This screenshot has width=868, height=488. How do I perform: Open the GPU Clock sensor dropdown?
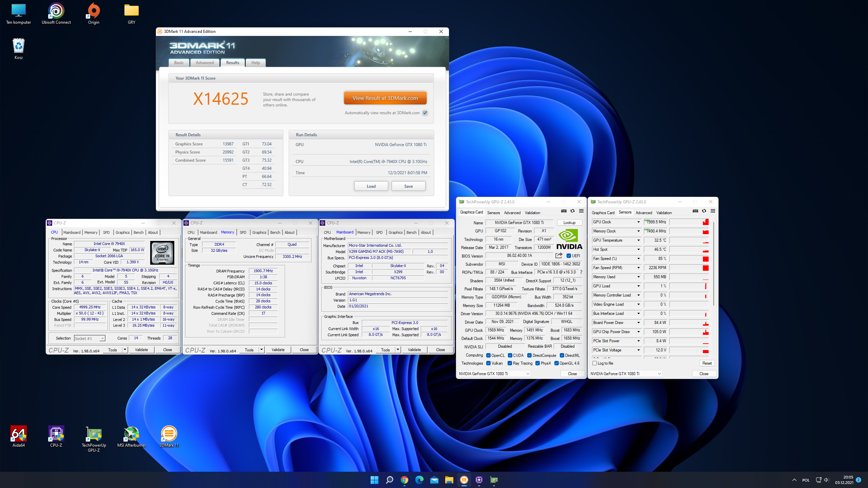[x=638, y=222]
